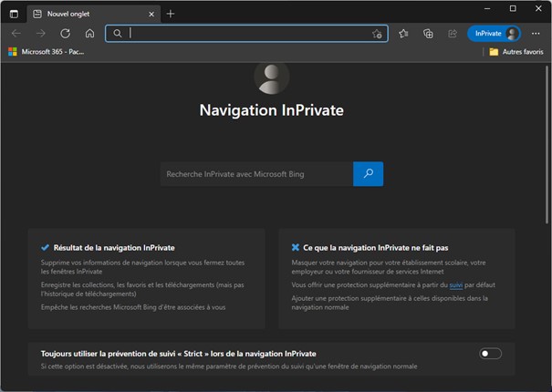Follow the 'suivi' hyperlink

tap(456, 285)
